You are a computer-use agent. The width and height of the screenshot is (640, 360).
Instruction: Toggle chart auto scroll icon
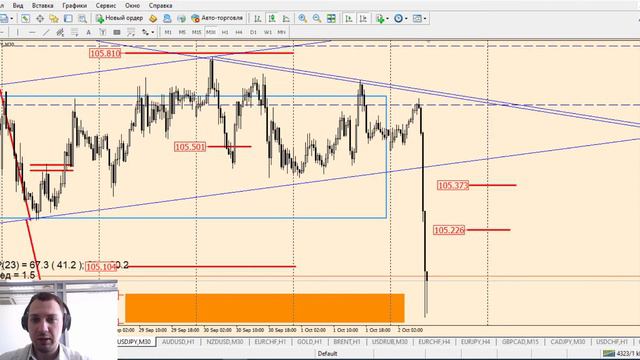click(349, 18)
